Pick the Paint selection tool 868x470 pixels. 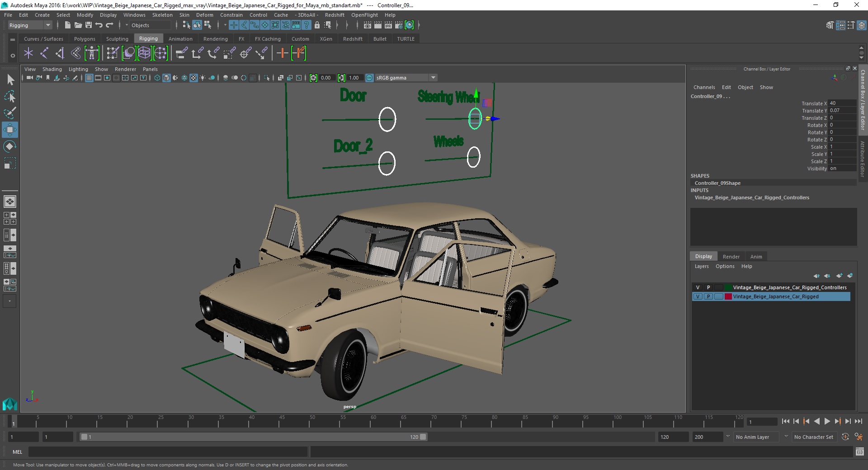10,113
